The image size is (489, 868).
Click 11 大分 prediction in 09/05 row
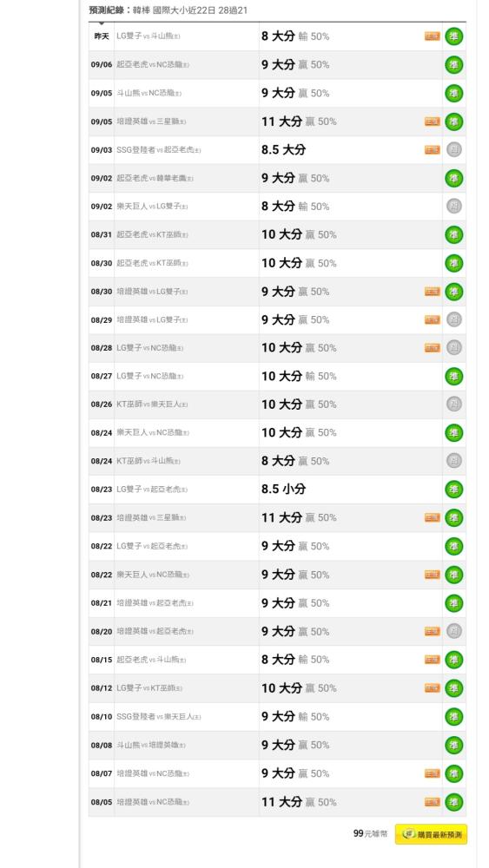[x=299, y=122]
